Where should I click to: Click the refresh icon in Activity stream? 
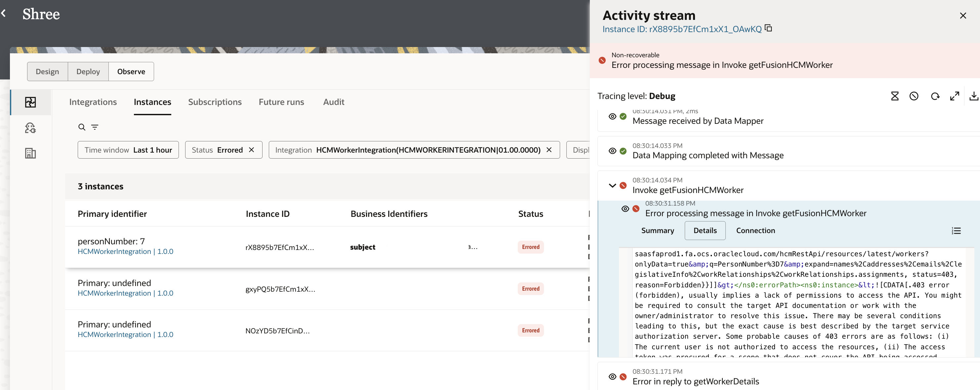coord(935,96)
